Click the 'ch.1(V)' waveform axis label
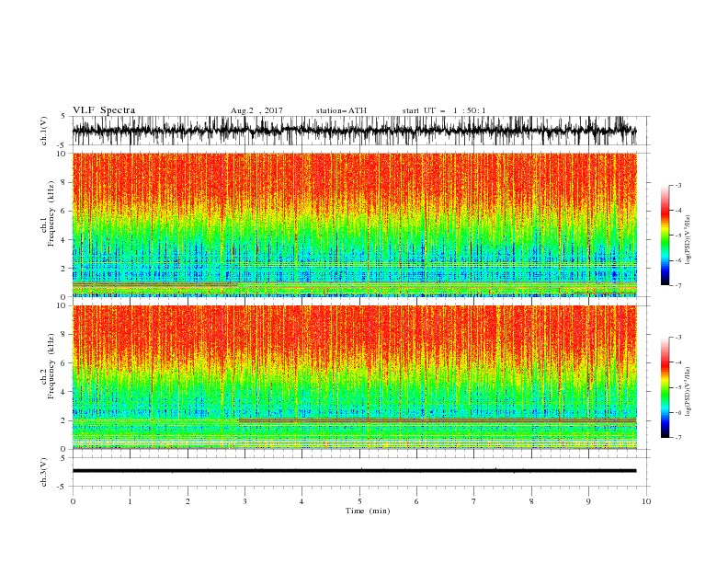This screenshot has height=563, width=728. click(44, 131)
